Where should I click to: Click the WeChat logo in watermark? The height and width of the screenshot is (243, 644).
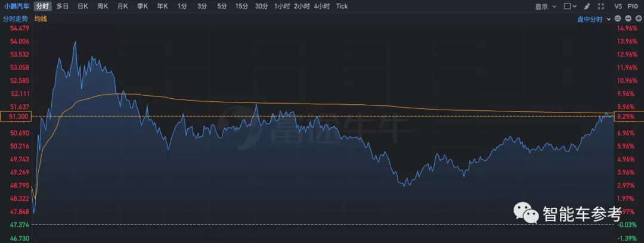[x=524, y=213]
